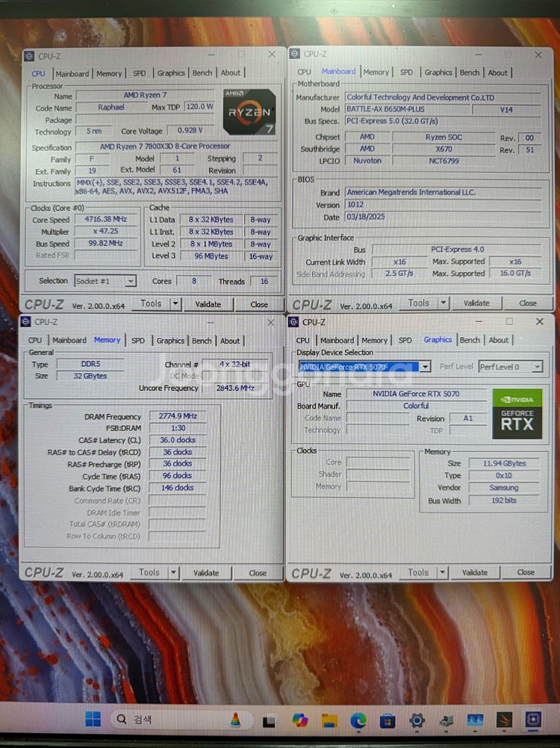
Task: Open About tab in Memory window
Action: 230,341
